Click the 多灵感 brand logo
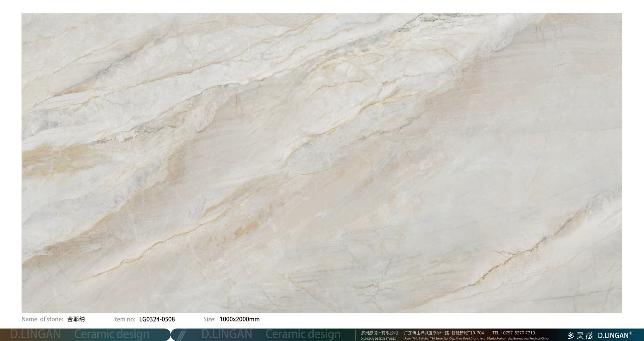This screenshot has height=341, width=644. click(x=580, y=335)
